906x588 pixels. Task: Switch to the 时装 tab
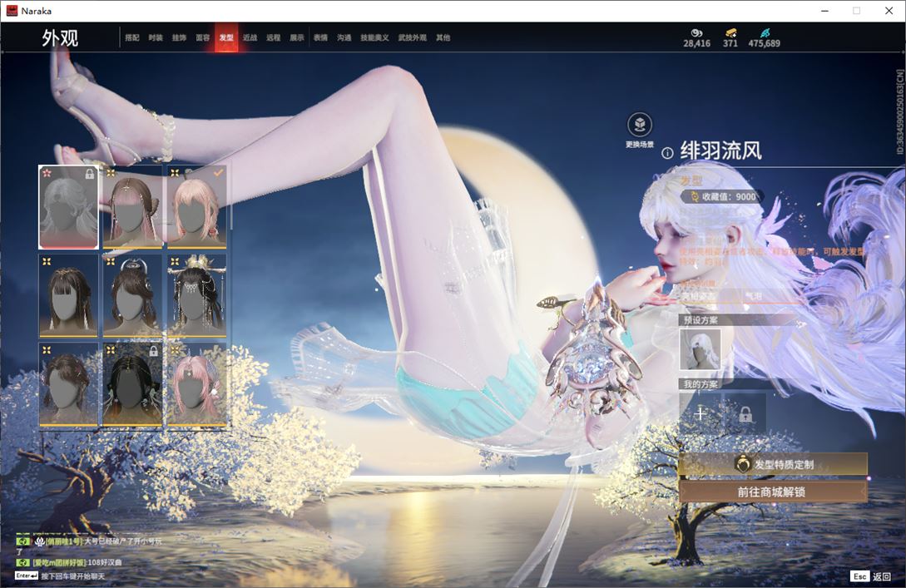click(x=156, y=37)
